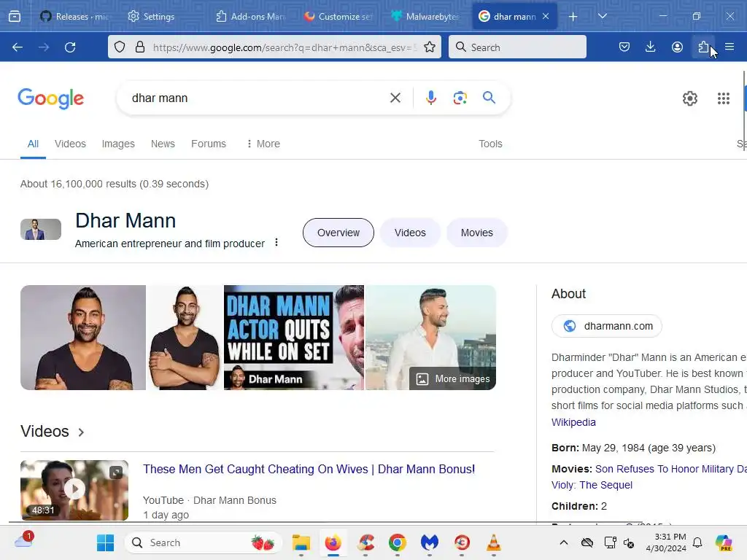Screen dimensions: 747x560
Task: Open the Firefox application menu
Action: pyautogui.click(x=729, y=47)
